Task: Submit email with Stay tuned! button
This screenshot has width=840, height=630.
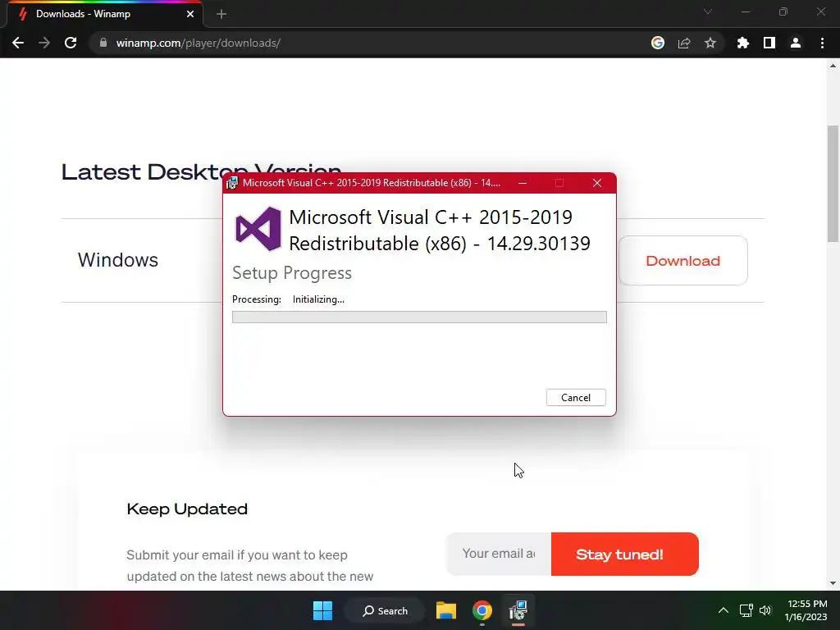Action: point(624,554)
